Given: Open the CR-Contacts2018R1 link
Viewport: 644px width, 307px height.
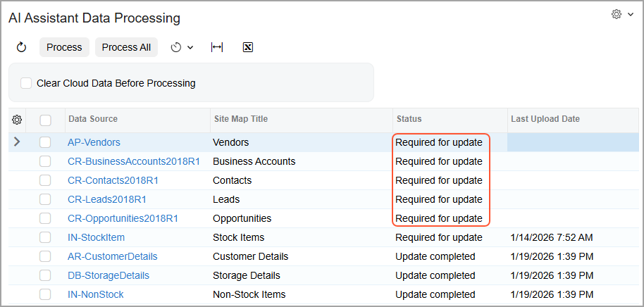Looking at the screenshot, I should pyautogui.click(x=113, y=180).
